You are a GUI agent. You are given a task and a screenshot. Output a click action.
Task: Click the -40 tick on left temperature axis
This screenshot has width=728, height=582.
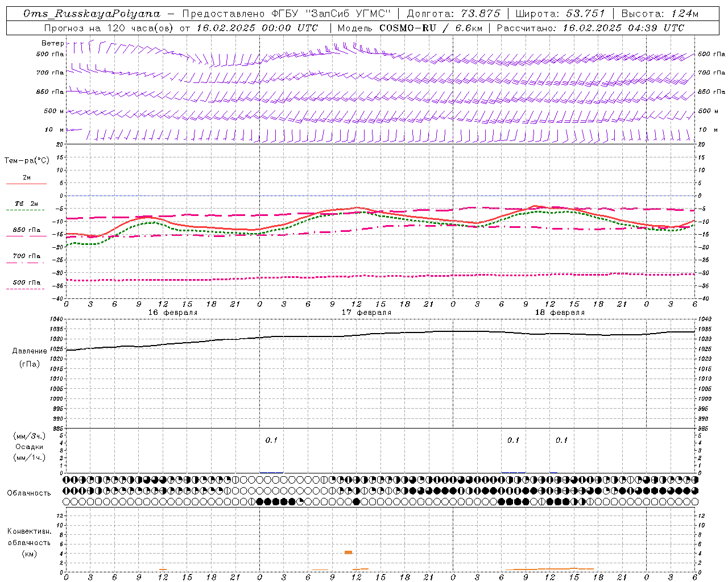[x=59, y=298]
